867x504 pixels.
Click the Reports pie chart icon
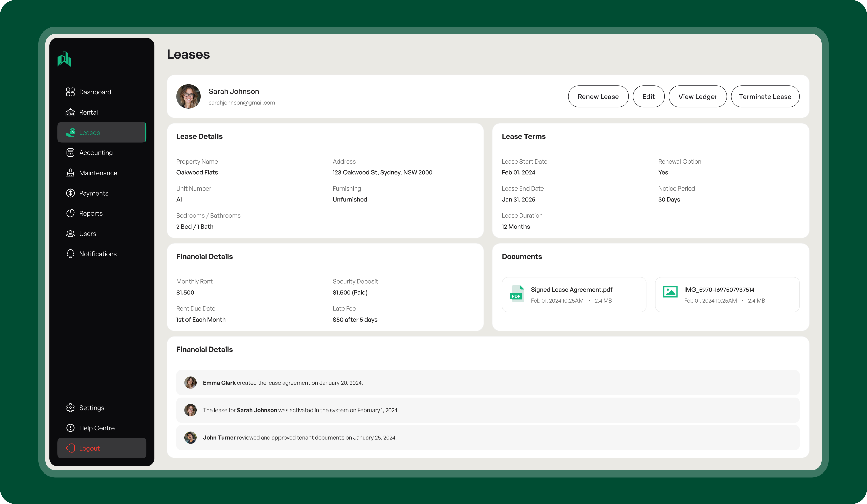tap(70, 213)
